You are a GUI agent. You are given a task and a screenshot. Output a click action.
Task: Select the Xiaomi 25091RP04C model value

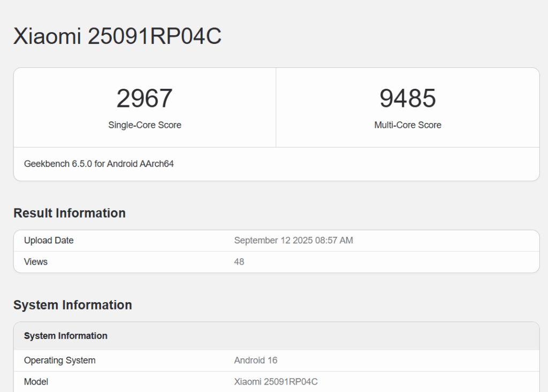pyautogui.click(x=276, y=381)
